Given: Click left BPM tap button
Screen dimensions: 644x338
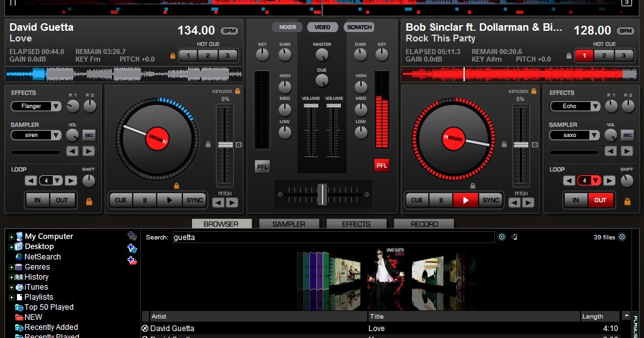Looking at the screenshot, I should (x=229, y=31).
